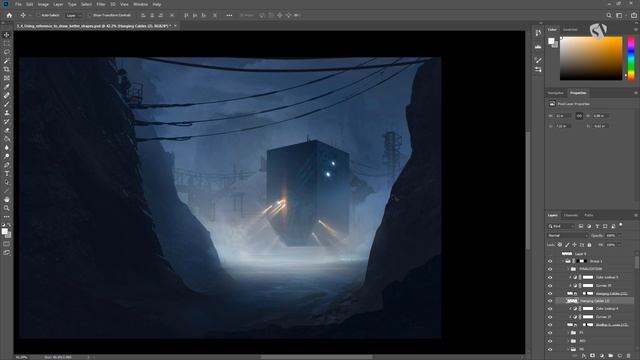Image resolution: width=640 pixels, height=360 pixels.
Task: Toggle the link width and height icon
Action: (579, 116)
